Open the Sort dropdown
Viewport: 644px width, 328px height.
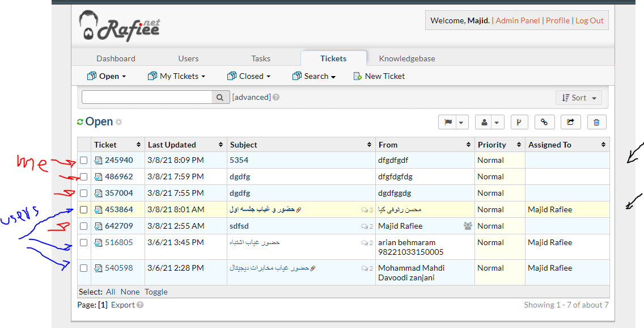tap(579, 98)
